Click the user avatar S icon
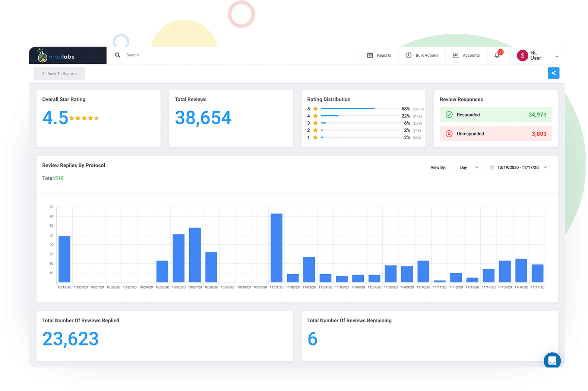Image resolution: width=588 pixels, height=391 pixels. [x=522, y=56]
